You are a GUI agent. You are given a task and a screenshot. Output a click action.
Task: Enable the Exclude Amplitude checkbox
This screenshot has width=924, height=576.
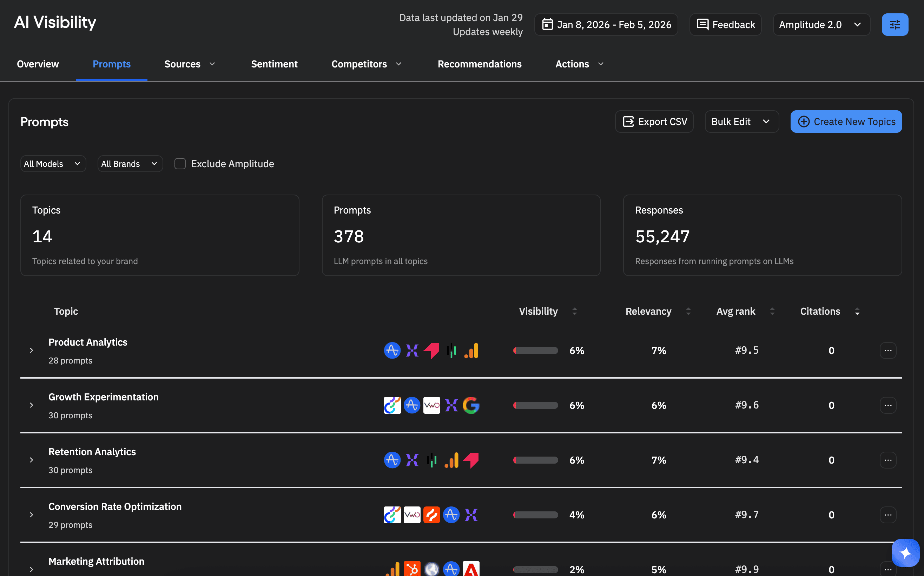(x=180, y=163)
